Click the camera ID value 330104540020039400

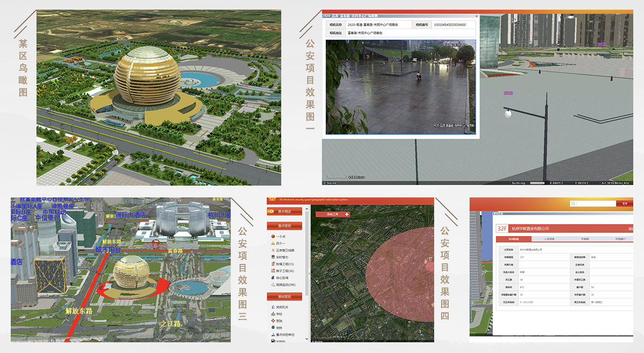(449, 25)
